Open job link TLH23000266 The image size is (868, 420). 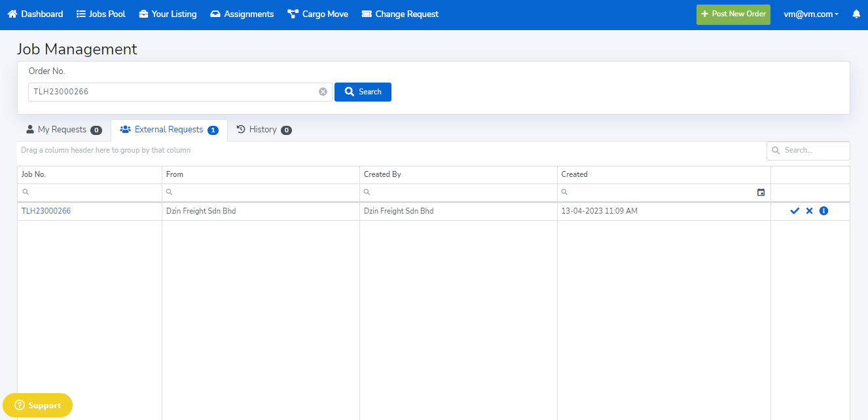coord(46,211)
